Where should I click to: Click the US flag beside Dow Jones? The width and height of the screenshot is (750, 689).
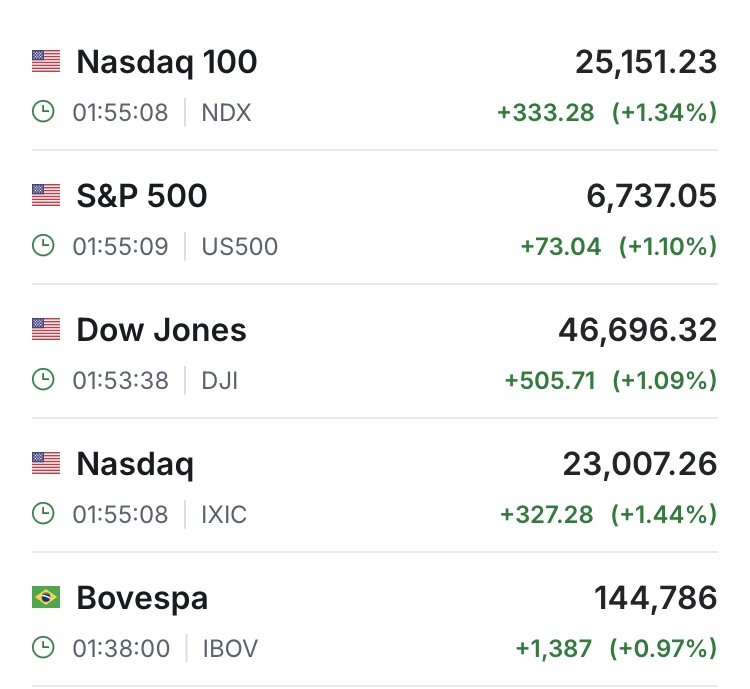pos(46,330)
